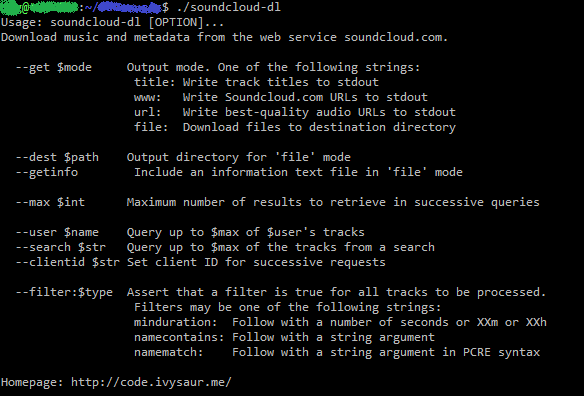Viewport: 584px width, 396px height.
Task: Select the --get $mode option text
Action: click(x=54, y=67)
